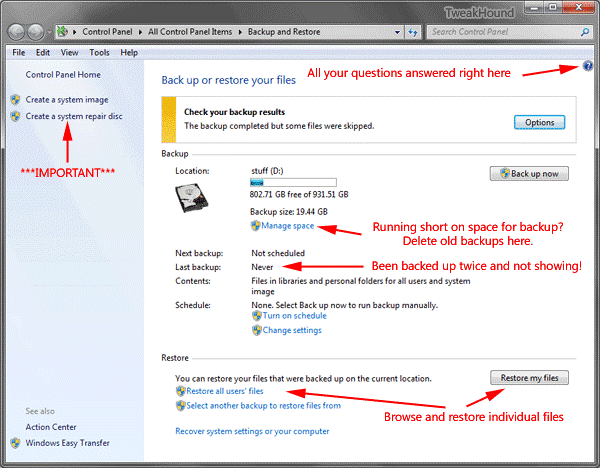
Task: Click Recover system settings or your computer
Action: pos(252,431)
